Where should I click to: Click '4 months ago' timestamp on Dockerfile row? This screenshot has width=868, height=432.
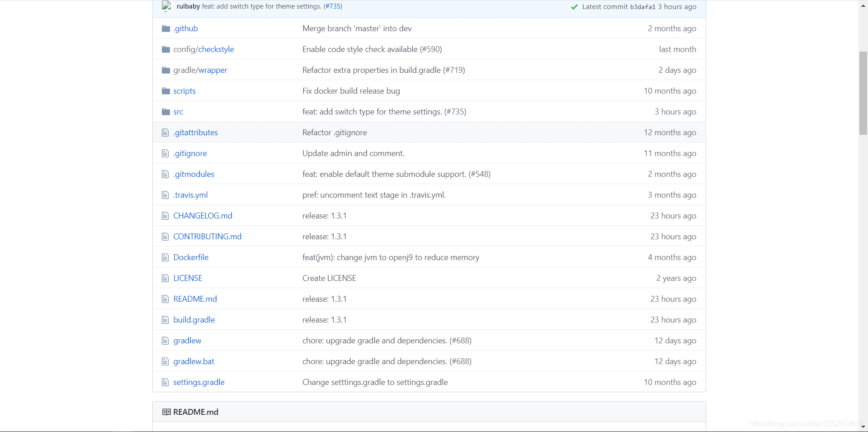click(672, 257)
